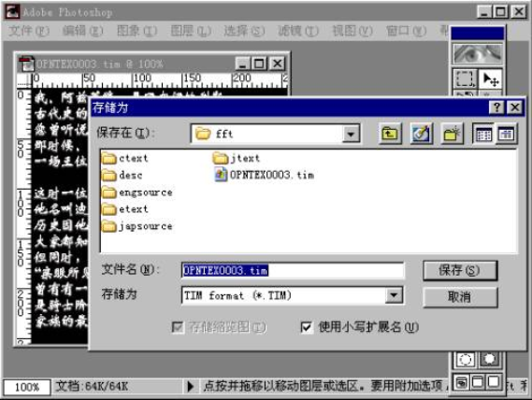Minimize the OPNTEX0003.tim document window
This screenshot has width=532, height=400.
[x=243, y=64]
